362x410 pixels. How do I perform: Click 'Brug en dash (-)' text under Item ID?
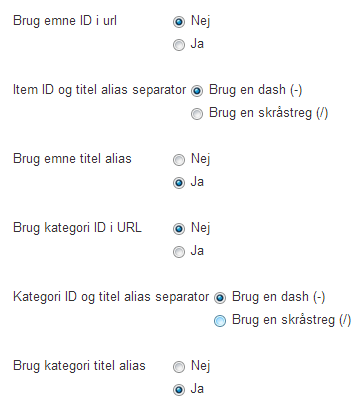[256, 90]
